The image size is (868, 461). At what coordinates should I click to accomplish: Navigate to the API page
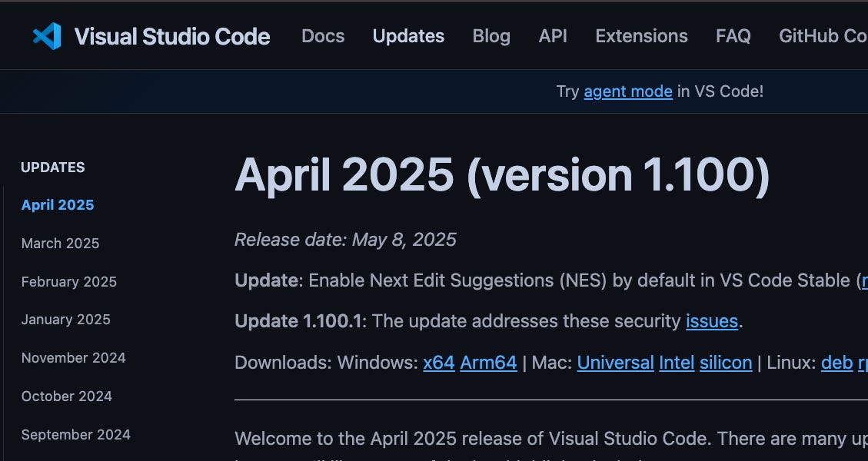click(x=553, y=35)
